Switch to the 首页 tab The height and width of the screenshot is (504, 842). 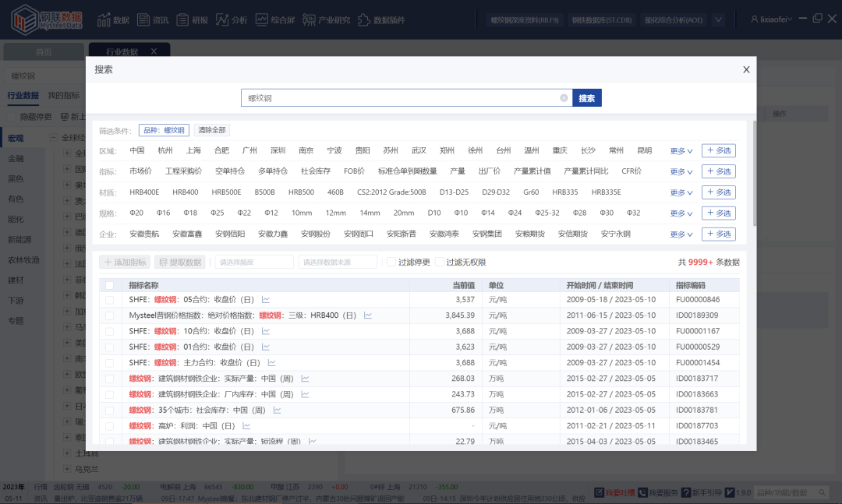(x=44, y=52)
